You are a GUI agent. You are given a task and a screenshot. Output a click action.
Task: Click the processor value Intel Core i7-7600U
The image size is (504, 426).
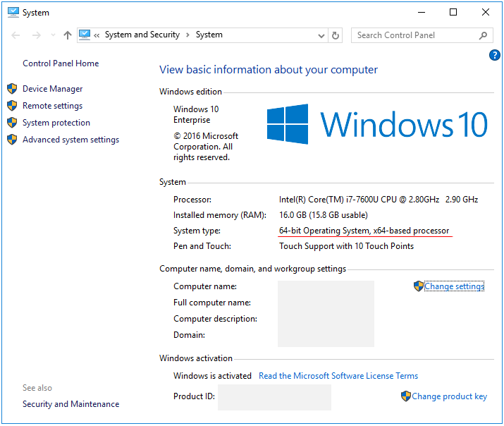point(379,200)
